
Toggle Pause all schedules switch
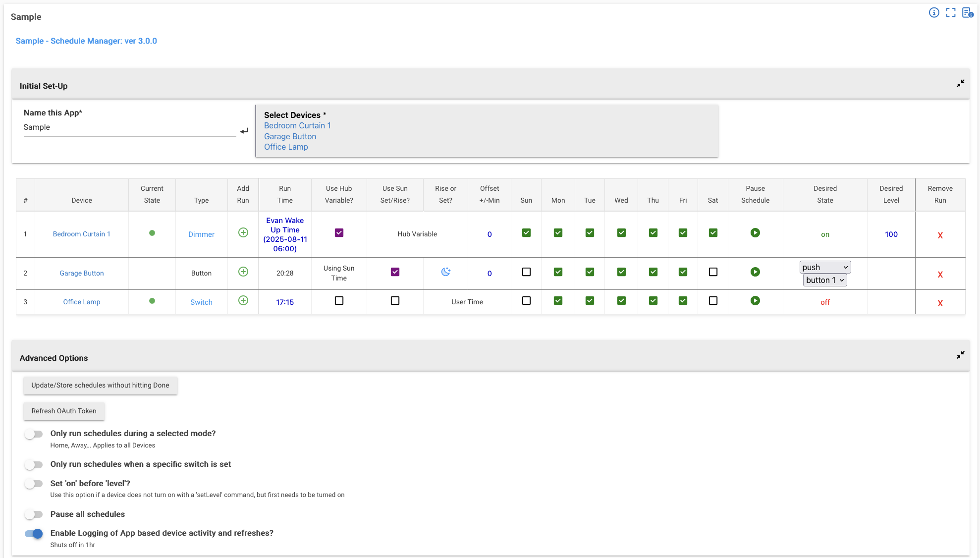(x=34, y=514)
